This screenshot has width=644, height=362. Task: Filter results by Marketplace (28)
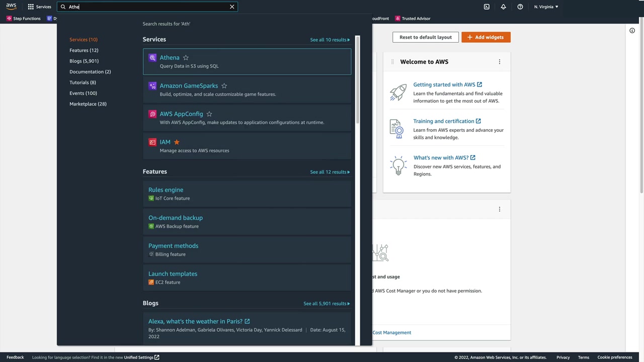(x=88, y=104)
